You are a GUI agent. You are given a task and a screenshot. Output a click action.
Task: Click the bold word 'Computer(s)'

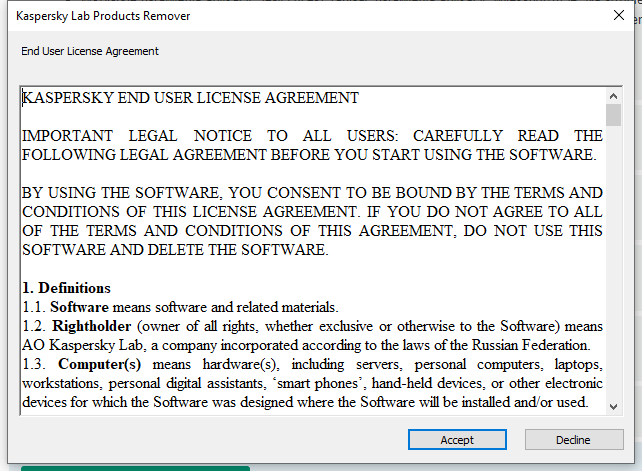[x=99, y=364]
